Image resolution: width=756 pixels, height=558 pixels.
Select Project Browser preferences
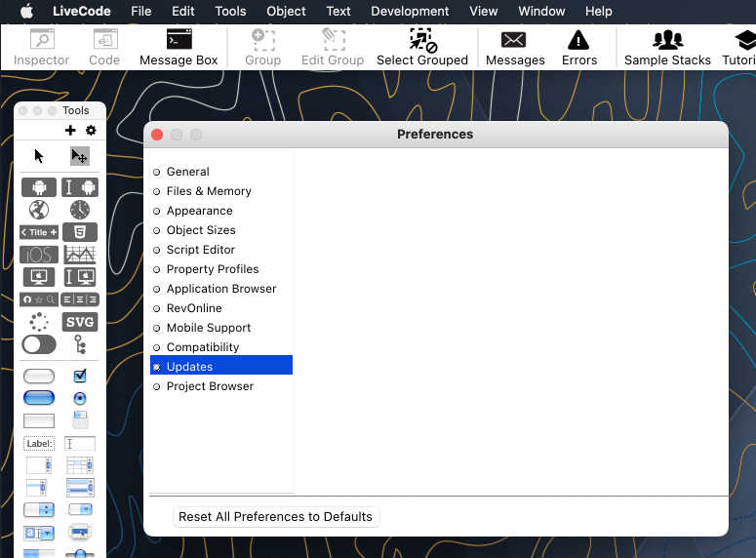coord(221,386)
